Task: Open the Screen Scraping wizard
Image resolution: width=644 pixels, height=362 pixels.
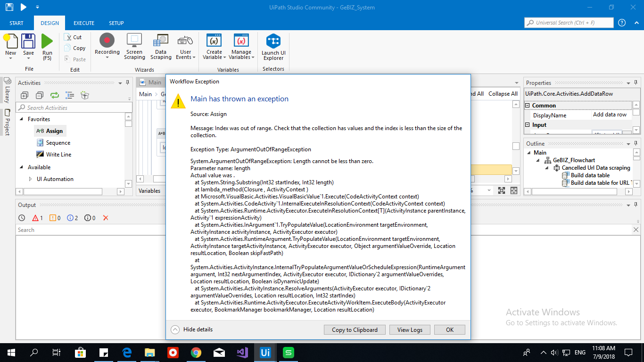Action: tap(134, 45)
